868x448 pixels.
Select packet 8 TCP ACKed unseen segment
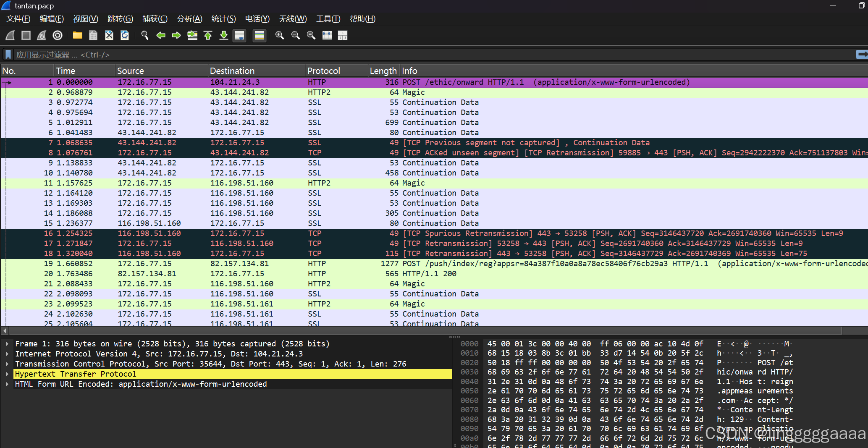pos(434,153)
